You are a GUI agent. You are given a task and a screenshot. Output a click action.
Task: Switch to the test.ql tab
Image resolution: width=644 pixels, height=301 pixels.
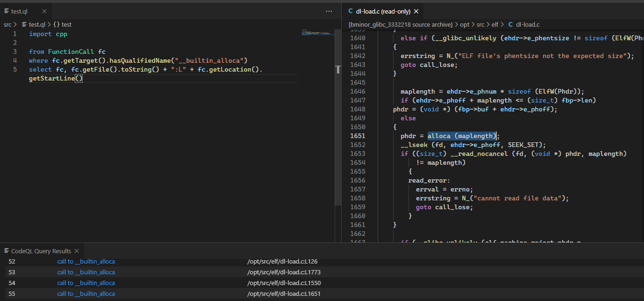tap(19, 11)
